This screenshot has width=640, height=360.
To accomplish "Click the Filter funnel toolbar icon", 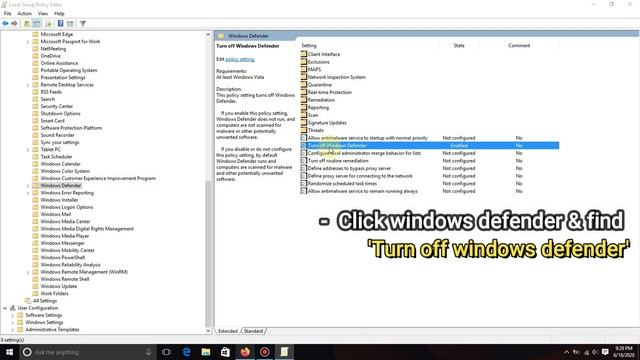I will click(x=83, y=24).
